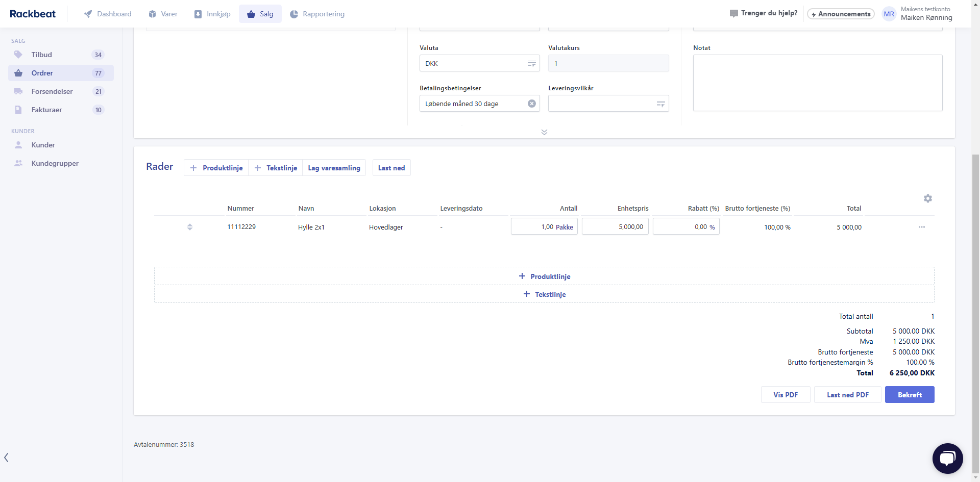Go to Forsendelser in the sidebar
The width and height of the screenshot is (980, 482).
(x=52, y=91)
